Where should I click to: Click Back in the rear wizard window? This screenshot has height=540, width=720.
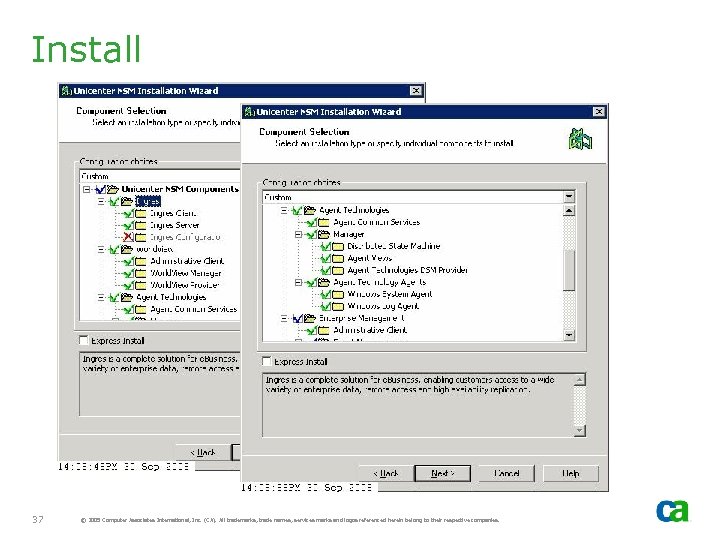202,452
